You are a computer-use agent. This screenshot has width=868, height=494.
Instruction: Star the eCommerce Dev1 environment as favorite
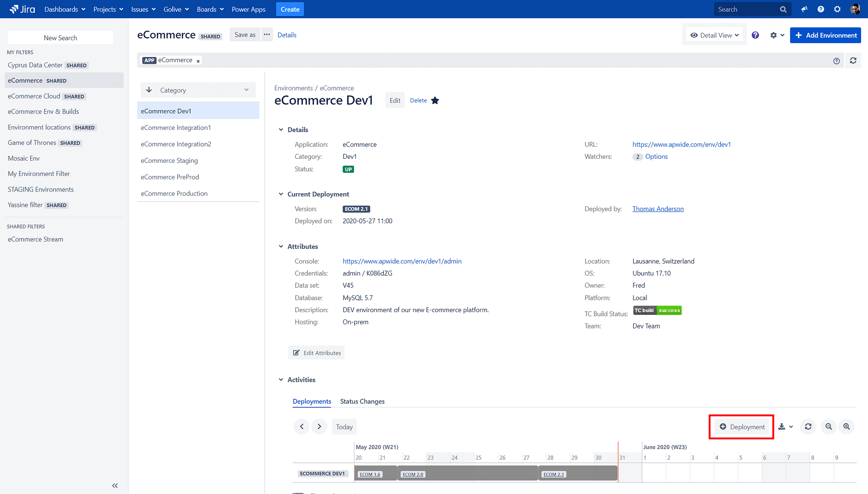point(435,100)
